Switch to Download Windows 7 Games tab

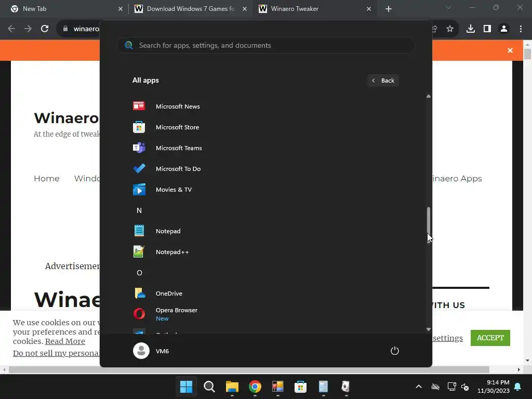click(190, 9)
